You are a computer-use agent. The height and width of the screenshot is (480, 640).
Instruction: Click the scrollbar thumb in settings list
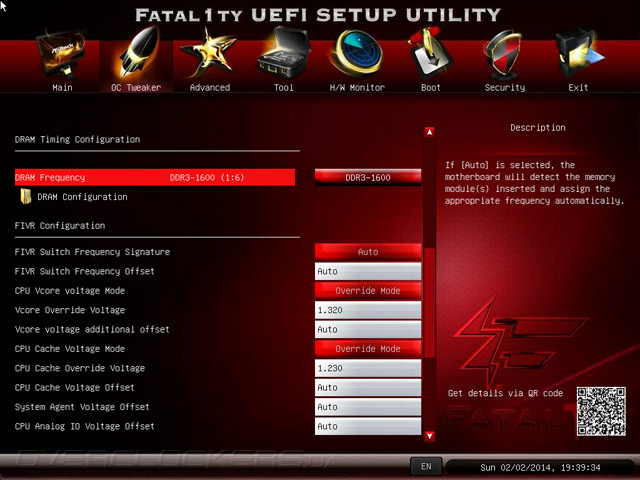[429, 303]
